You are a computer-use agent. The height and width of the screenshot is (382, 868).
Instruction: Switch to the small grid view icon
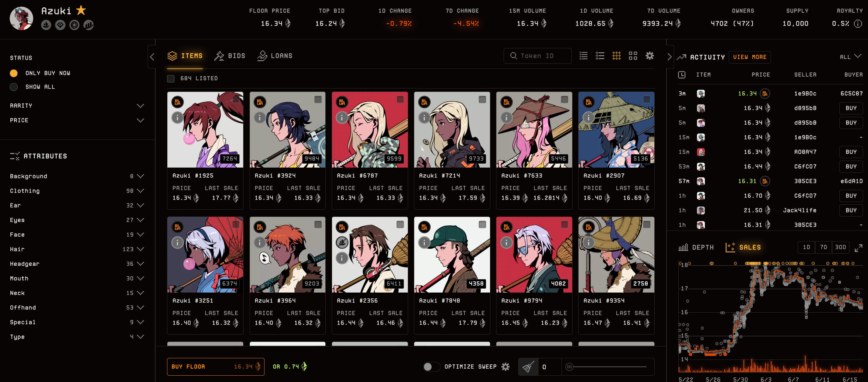point(616,56)
